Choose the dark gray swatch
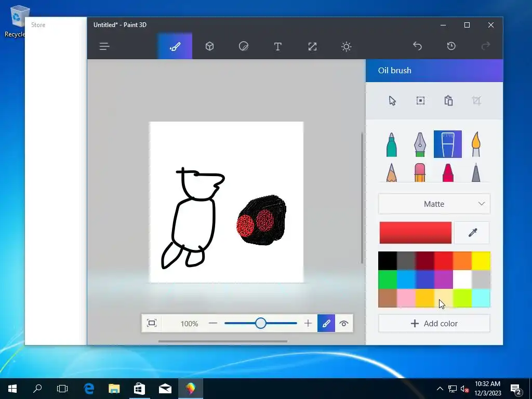 pyautogui.click(x=406, y=261)
